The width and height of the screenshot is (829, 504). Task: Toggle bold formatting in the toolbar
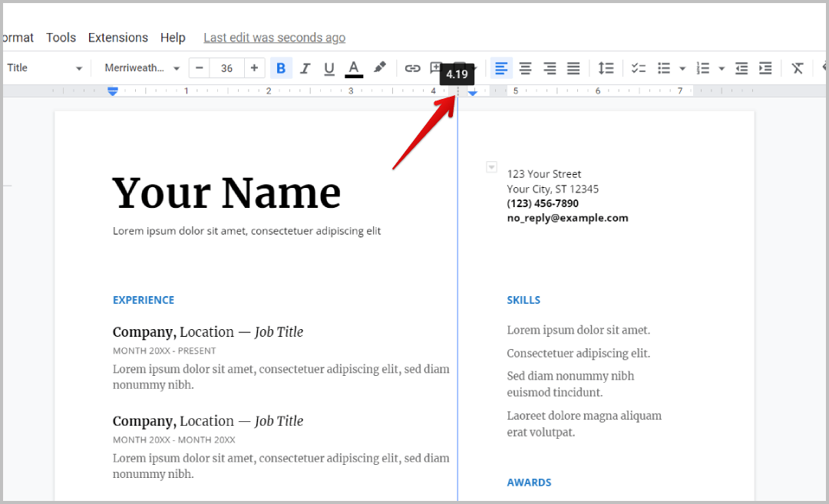[281, 68]
